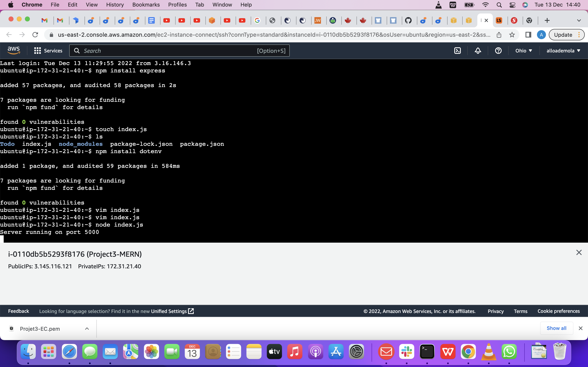The image size is (588, 367).
Task: Expand the Projet3-EC.pem download chevron
Action: click(x=87, y=328)
